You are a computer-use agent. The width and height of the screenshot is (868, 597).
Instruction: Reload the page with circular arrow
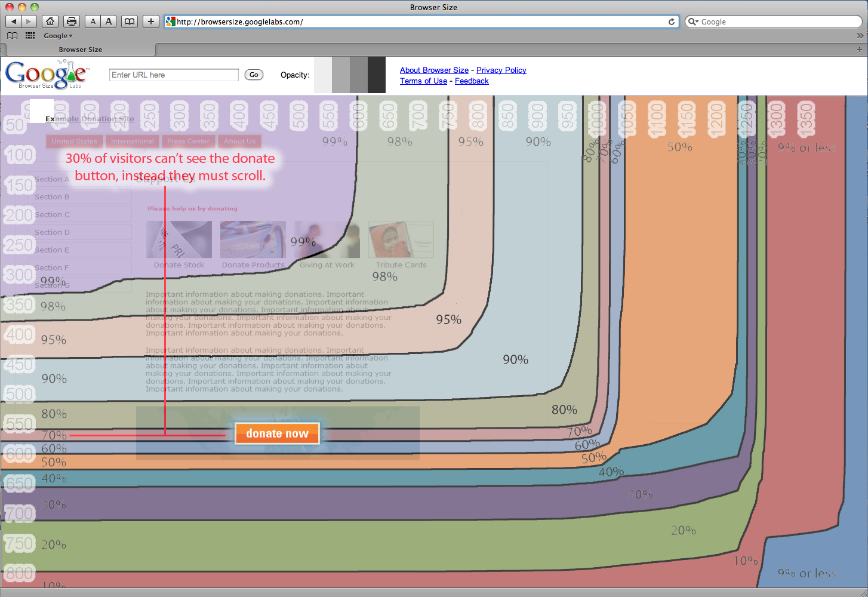[672, 21]
